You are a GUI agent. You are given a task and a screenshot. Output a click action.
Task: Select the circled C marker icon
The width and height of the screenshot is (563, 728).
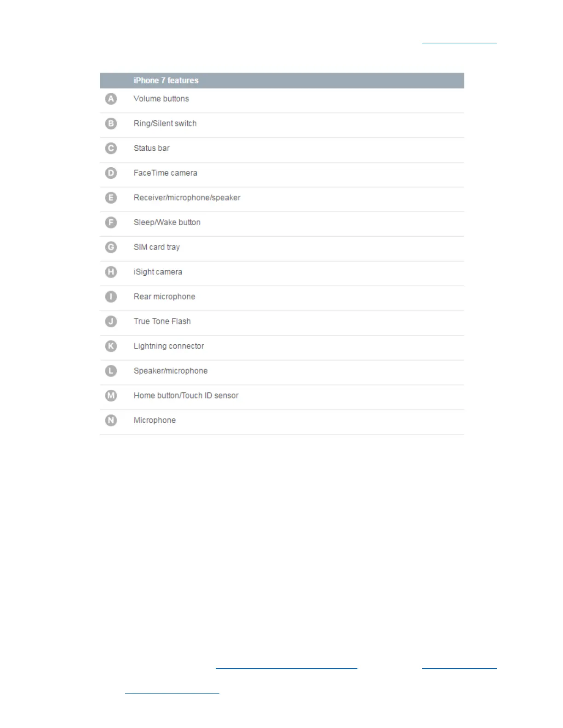[x=111, y=148]
